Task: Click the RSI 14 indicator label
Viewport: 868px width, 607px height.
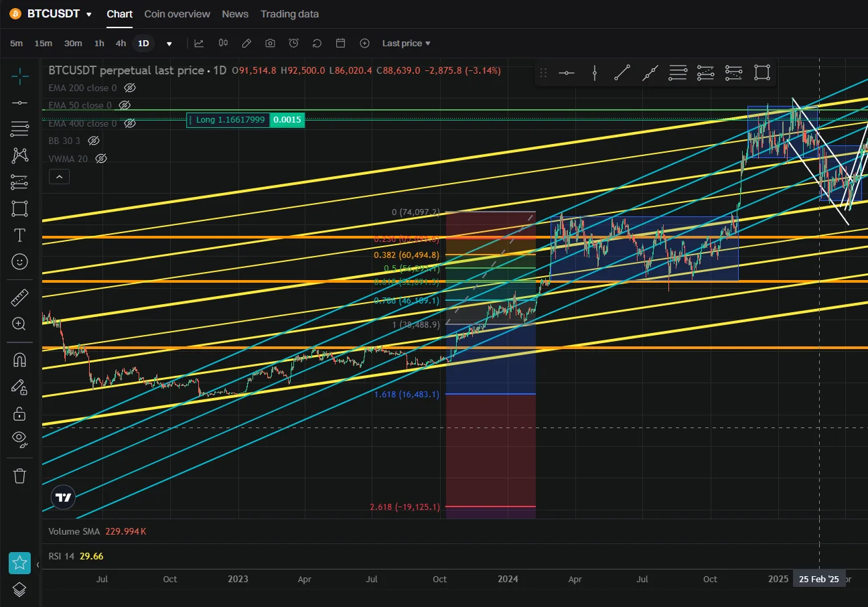Action: point(61,556)
